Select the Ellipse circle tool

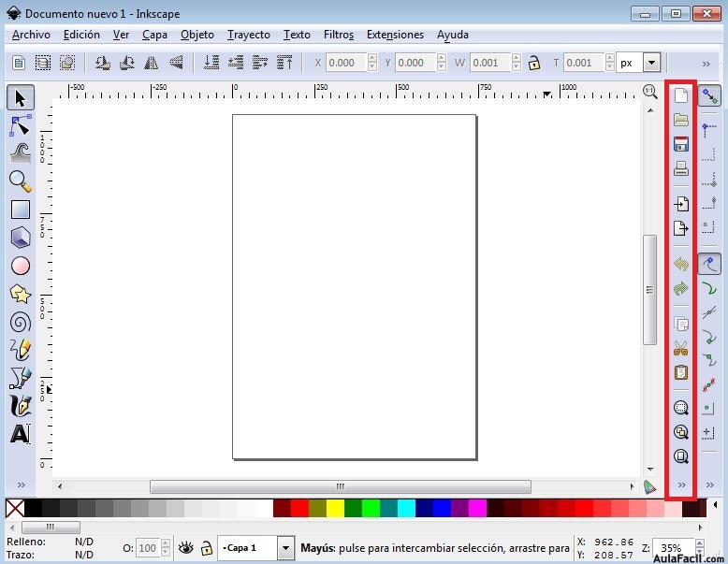pyautogui.click(x=21, y=266)
